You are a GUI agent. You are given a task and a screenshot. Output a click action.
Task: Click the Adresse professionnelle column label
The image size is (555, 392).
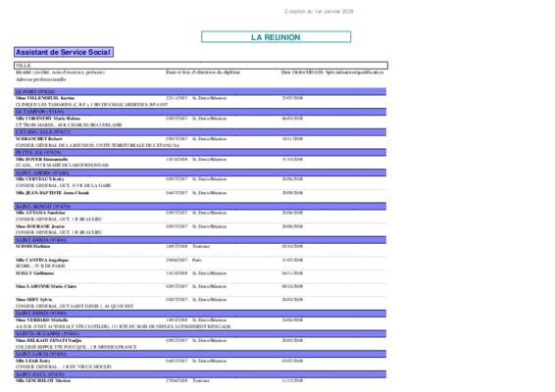tap(41, 79)
